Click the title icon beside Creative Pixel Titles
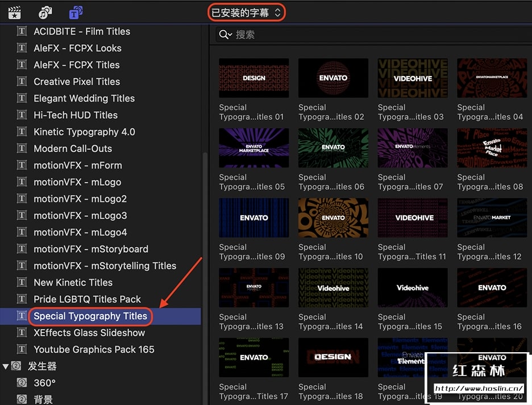The width and height of the screenshot is (532, 405). pyautogui.click(x=22, y=81)
